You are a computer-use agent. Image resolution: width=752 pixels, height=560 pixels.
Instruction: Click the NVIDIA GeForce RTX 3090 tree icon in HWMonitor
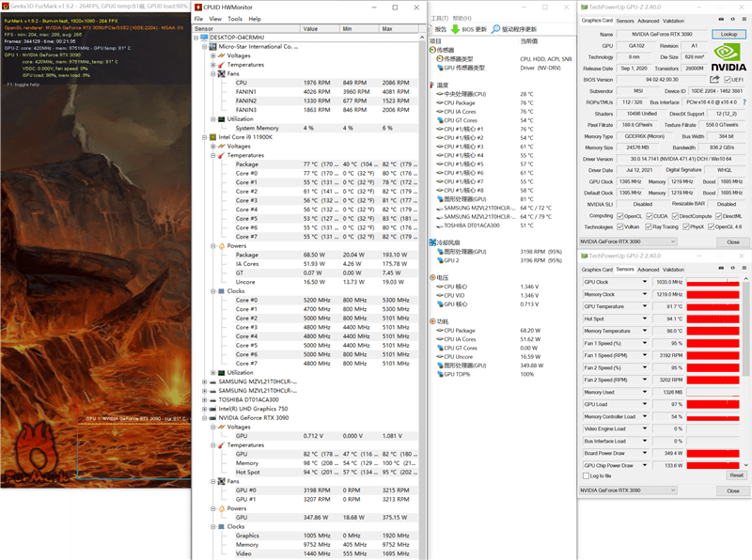tap(213, 418)
